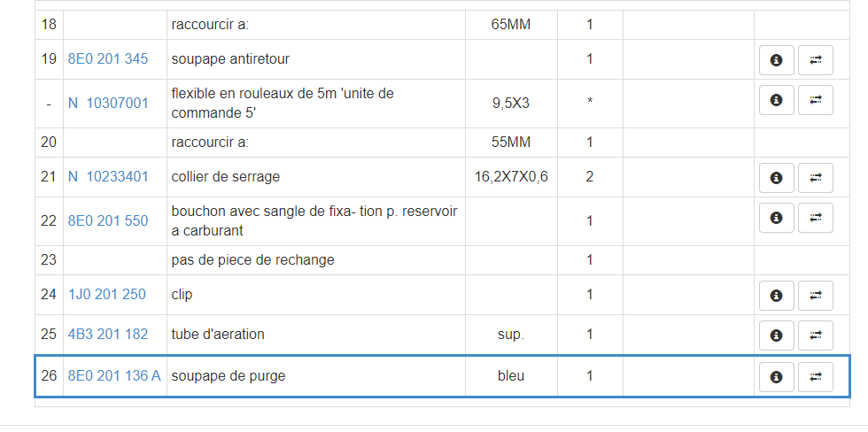Click swap icon for soupape antiretour row

coord(816,60)
